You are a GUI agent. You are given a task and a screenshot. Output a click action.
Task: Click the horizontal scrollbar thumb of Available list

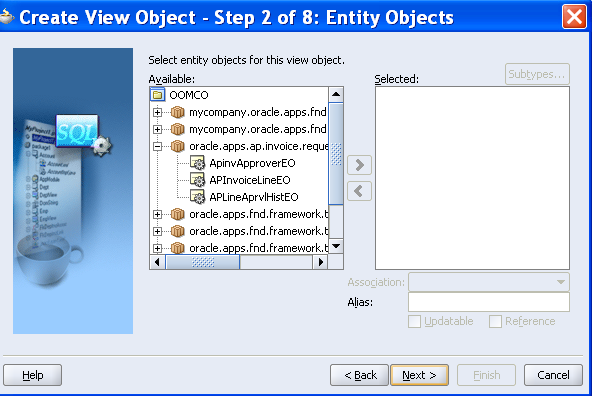(203, 262)
